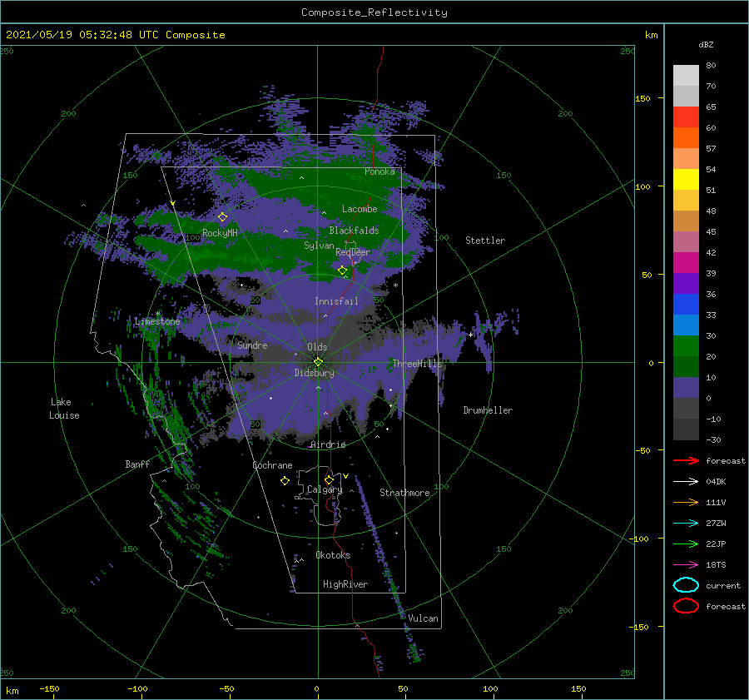
Task: Click the Lacombe map label
Action: pos(360,209)
